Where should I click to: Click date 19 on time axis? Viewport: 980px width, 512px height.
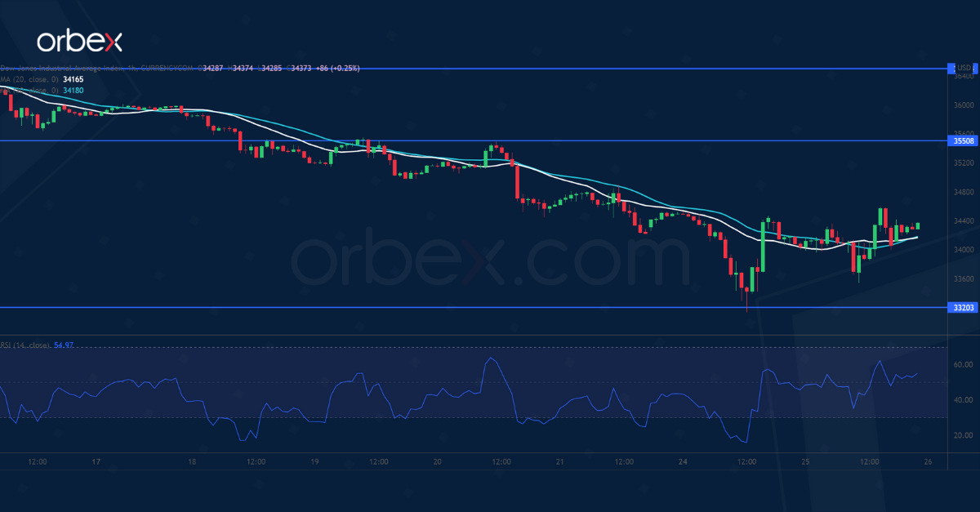[x=314, y=462]
